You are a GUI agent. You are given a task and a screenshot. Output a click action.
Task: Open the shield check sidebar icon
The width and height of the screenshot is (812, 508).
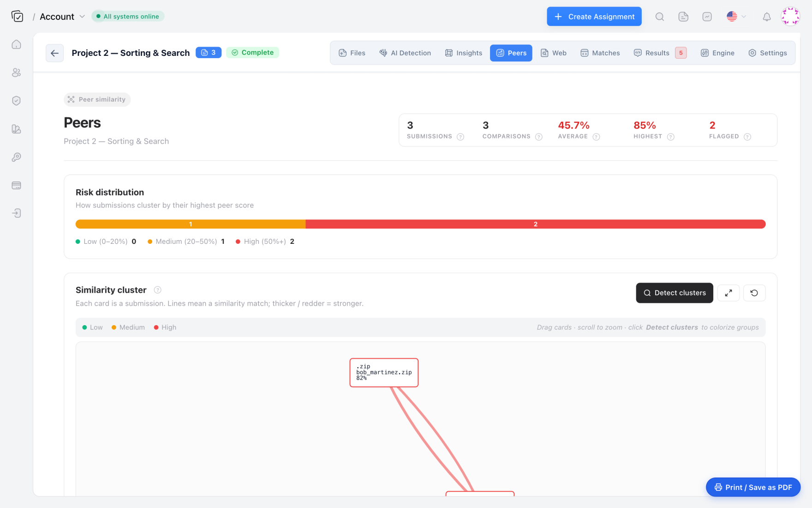[x=17, y=101]
